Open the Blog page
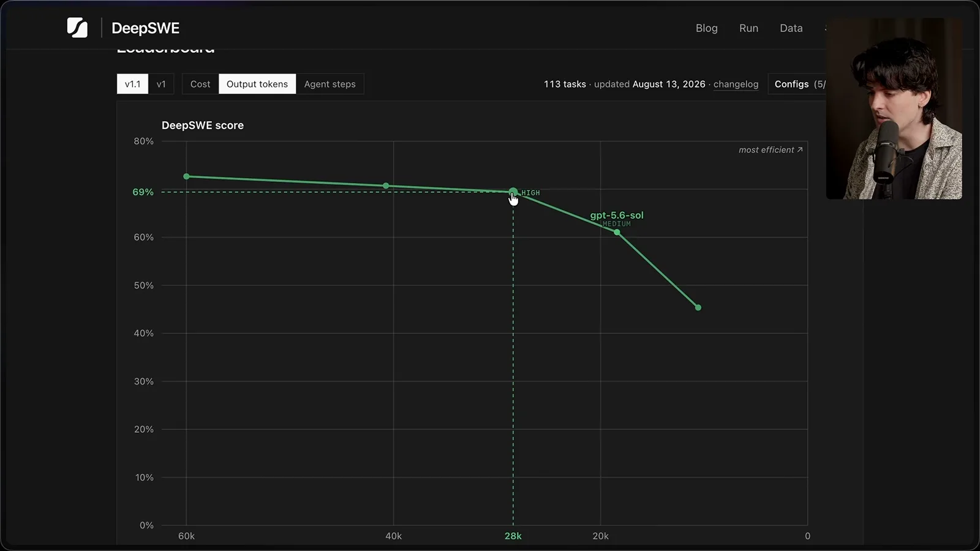 pos(706,28)
